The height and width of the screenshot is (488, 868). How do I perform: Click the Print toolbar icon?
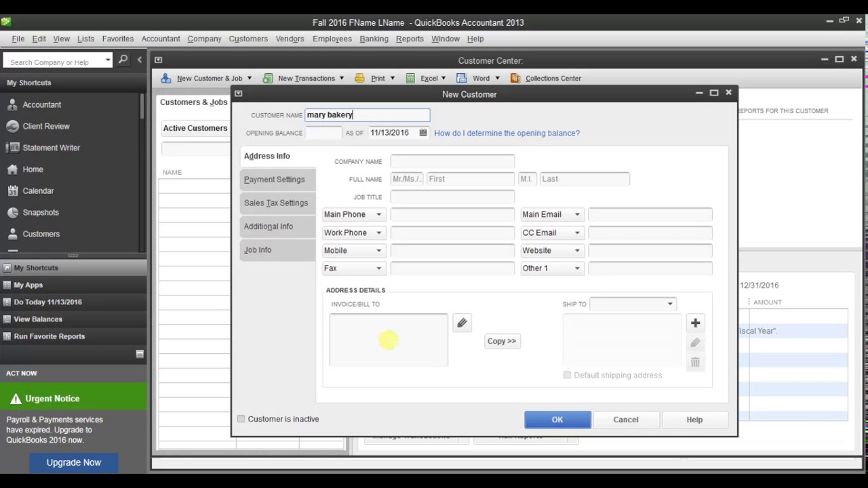[x=359, y=78]
